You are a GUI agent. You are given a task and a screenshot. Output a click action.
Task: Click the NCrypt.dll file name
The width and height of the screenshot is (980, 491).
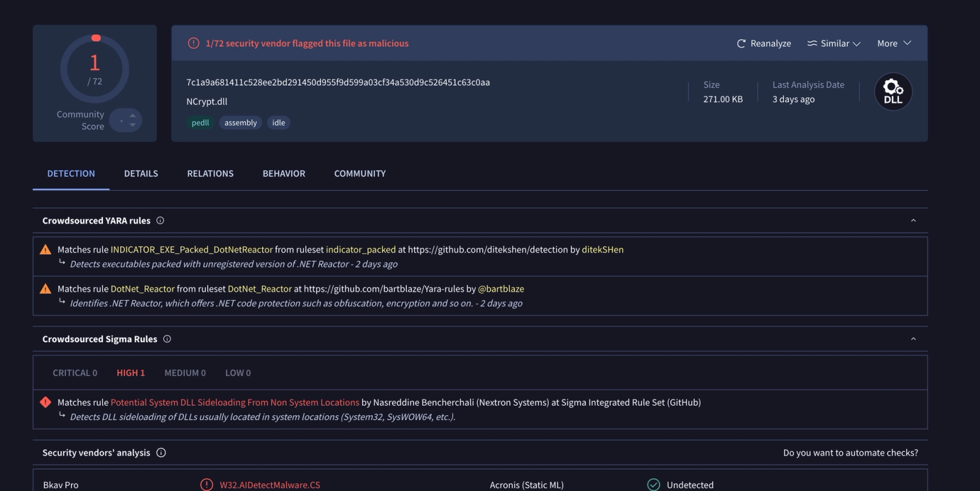click(x=207, y=102)
